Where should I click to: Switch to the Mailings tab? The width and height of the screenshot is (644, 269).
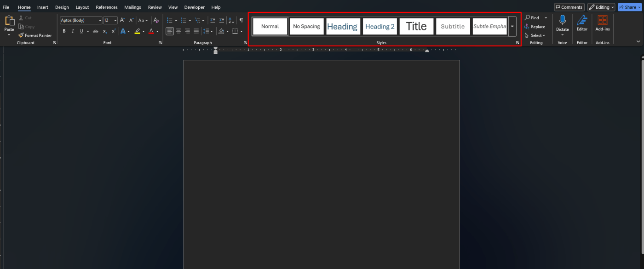[x=132, y=7]
